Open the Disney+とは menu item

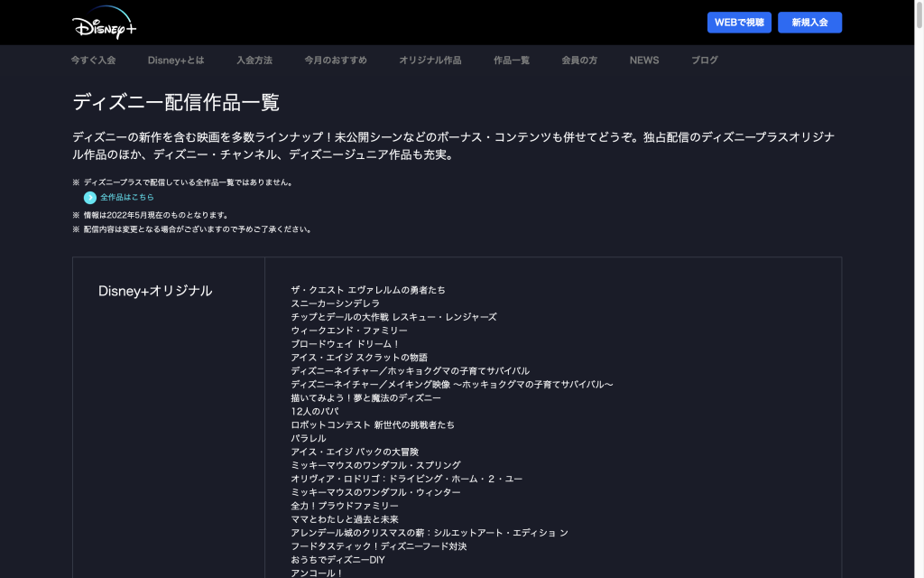click(176, 61)
